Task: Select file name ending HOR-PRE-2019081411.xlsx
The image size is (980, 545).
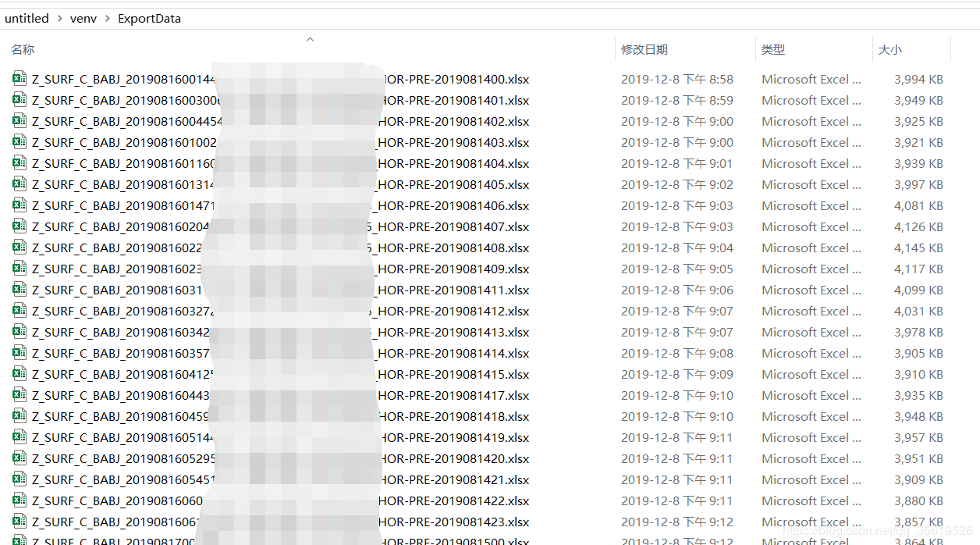Action: (281, 290)
